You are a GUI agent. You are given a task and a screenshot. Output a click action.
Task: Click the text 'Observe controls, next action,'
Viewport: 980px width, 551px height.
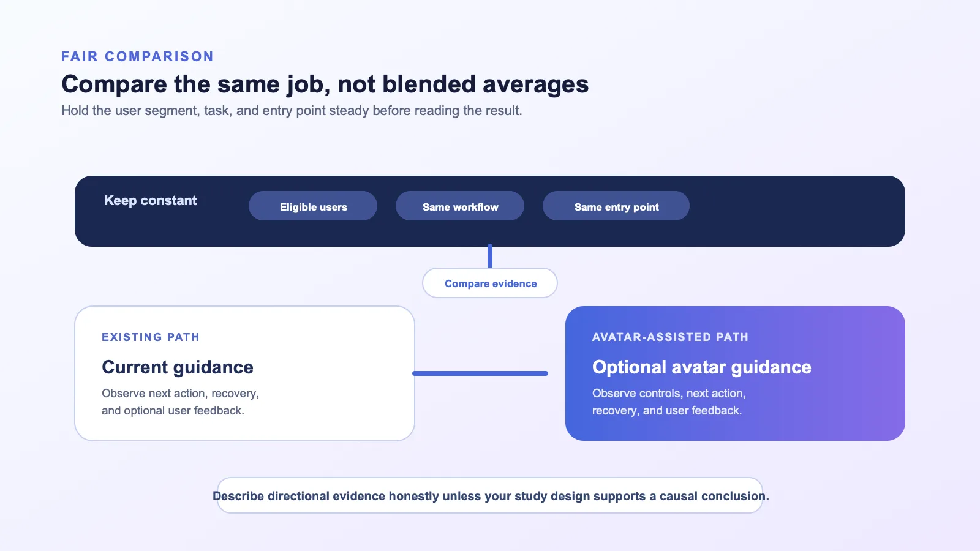pos(669,393)
